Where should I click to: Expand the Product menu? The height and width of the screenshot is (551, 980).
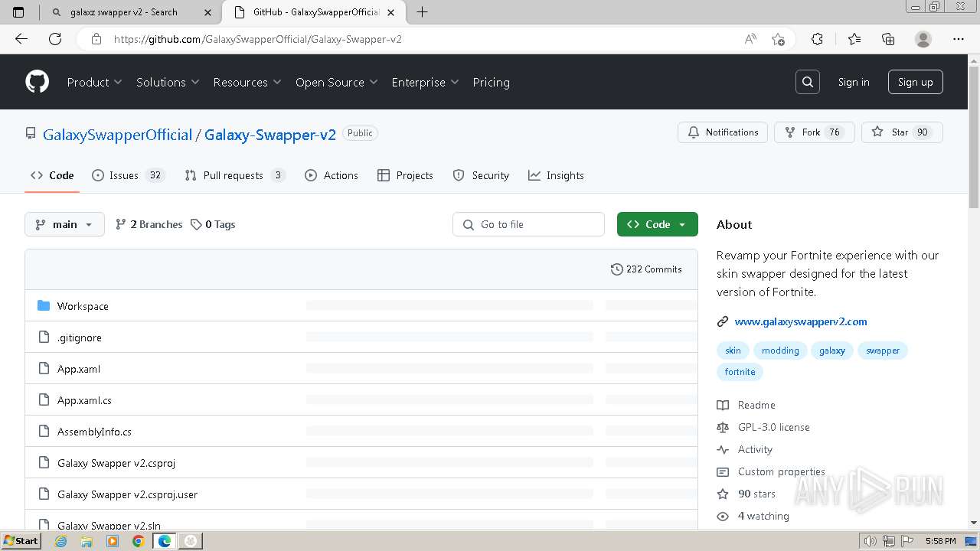[94, 82]
